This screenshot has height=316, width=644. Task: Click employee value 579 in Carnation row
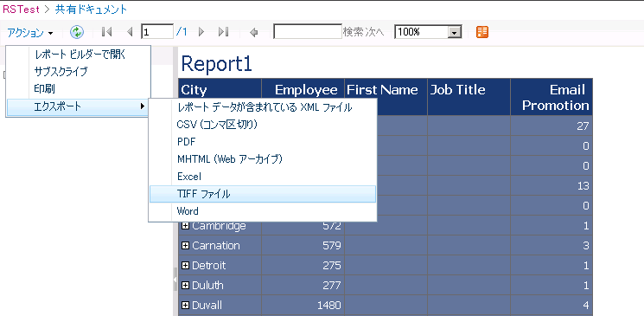(x=332, y=246)
